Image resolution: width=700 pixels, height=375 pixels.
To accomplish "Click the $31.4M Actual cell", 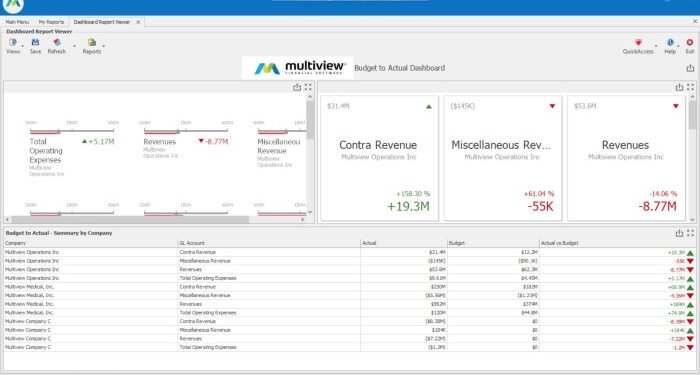I will click(x=404, y=252).
